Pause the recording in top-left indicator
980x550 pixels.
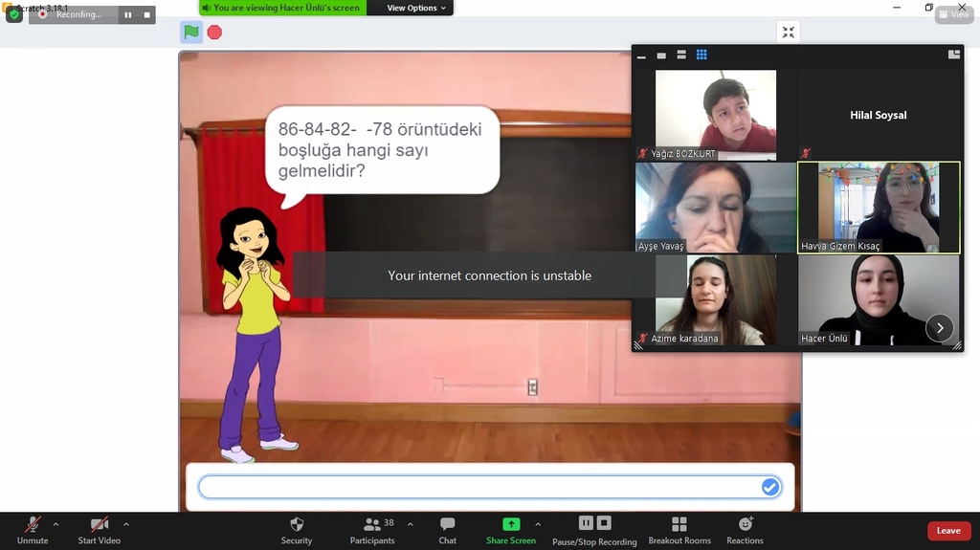pos(128,14)
